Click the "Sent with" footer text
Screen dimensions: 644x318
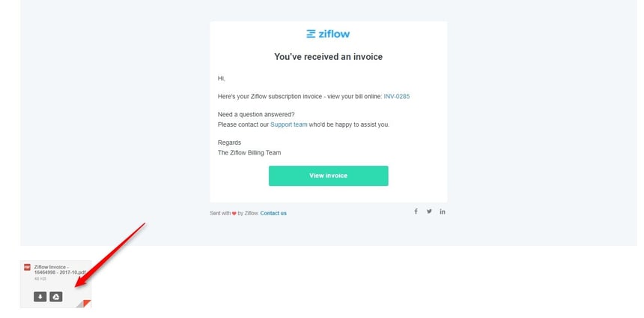(x=220, y=213)
